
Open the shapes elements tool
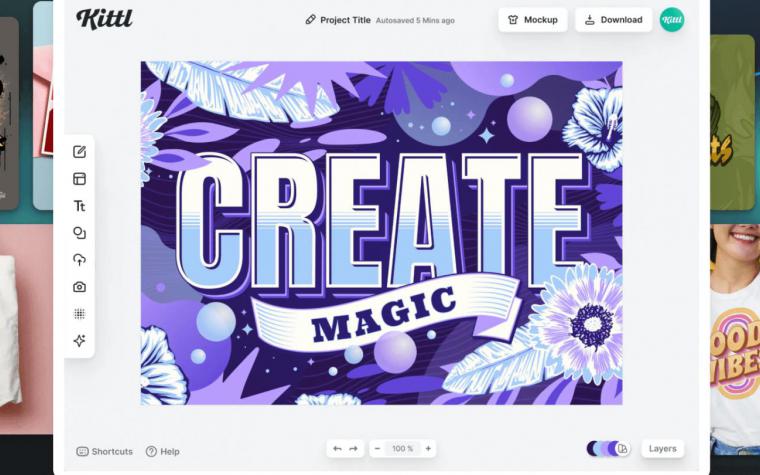tap(79, 233)
